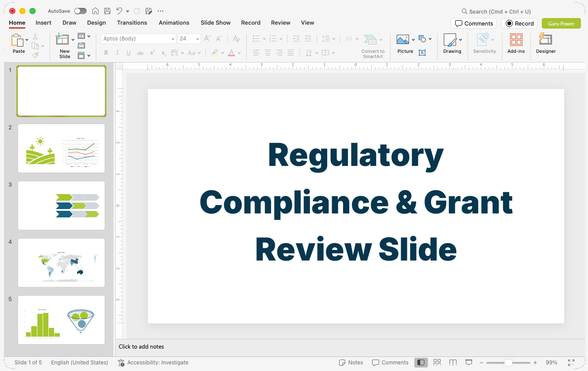Open the Draw tab
The image size is (588, 371).
pos(69,23)
